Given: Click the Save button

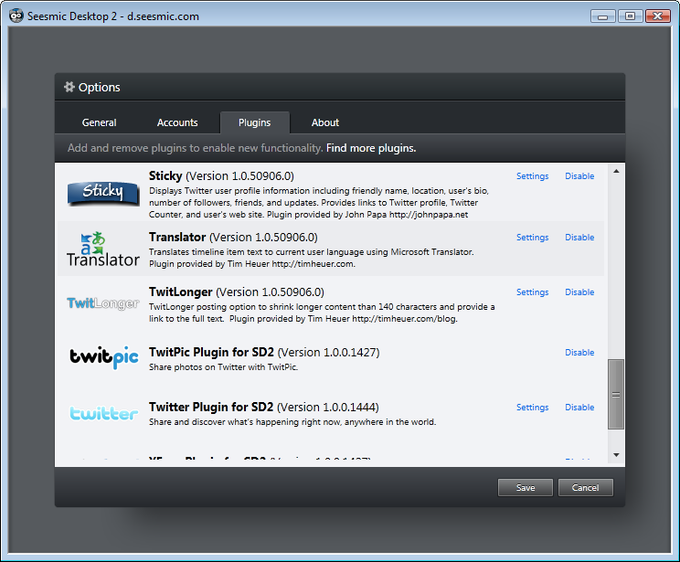Looking at the screenshot, I should (x=525, y=487).
